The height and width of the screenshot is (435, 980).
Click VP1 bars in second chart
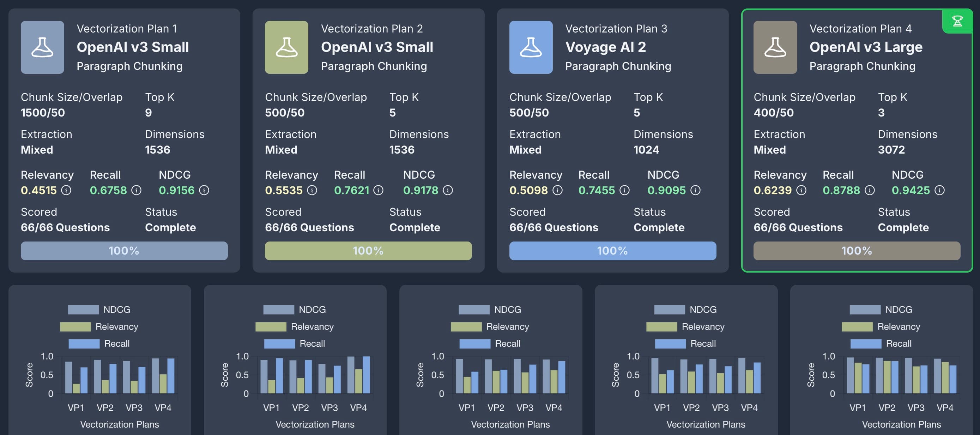click(x=271, y=376)
